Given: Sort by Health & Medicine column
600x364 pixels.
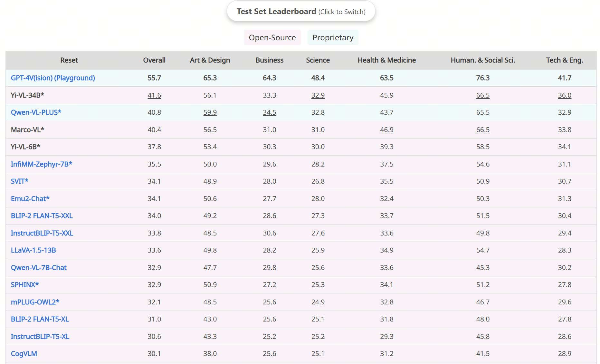Looking at the screenshot, I should (386, 60).
